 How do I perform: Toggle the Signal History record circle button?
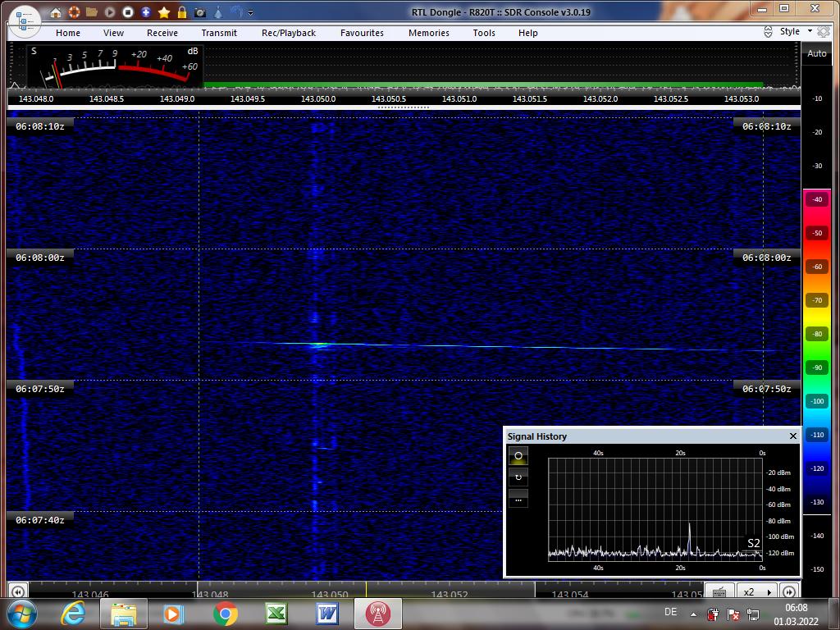(518, 456)
